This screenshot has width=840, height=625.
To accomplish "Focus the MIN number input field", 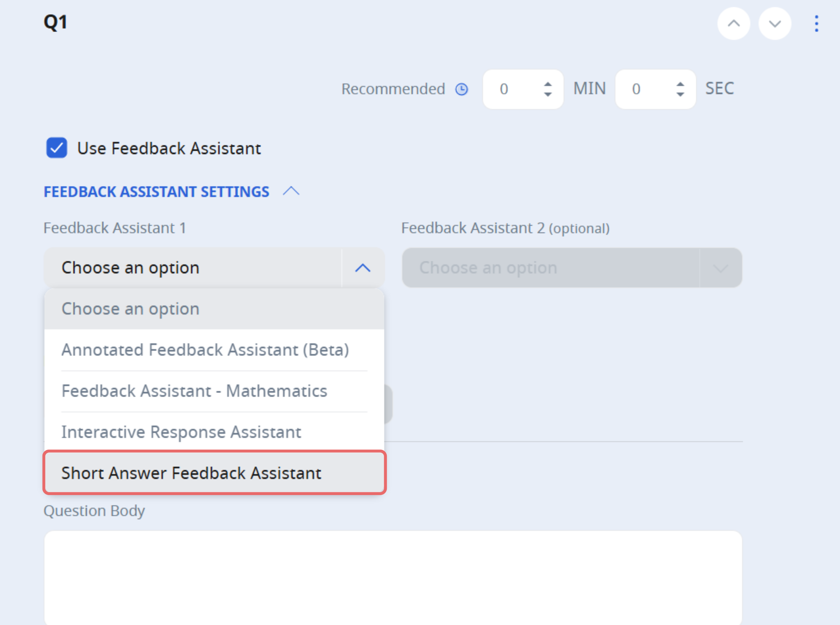I will [x=523, y=89].
